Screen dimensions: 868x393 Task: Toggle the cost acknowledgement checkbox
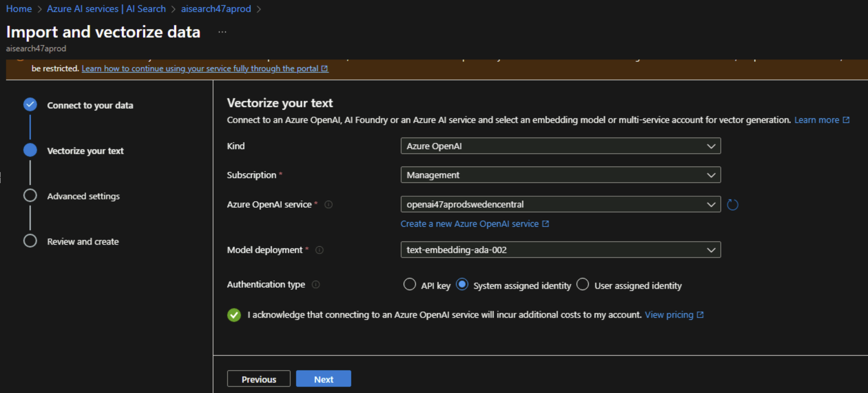coord(234,315)
